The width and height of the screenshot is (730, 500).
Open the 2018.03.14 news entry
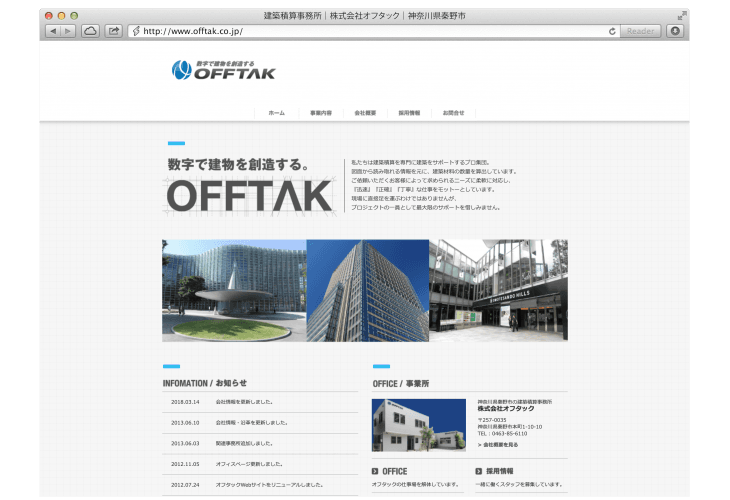[260, 402]
